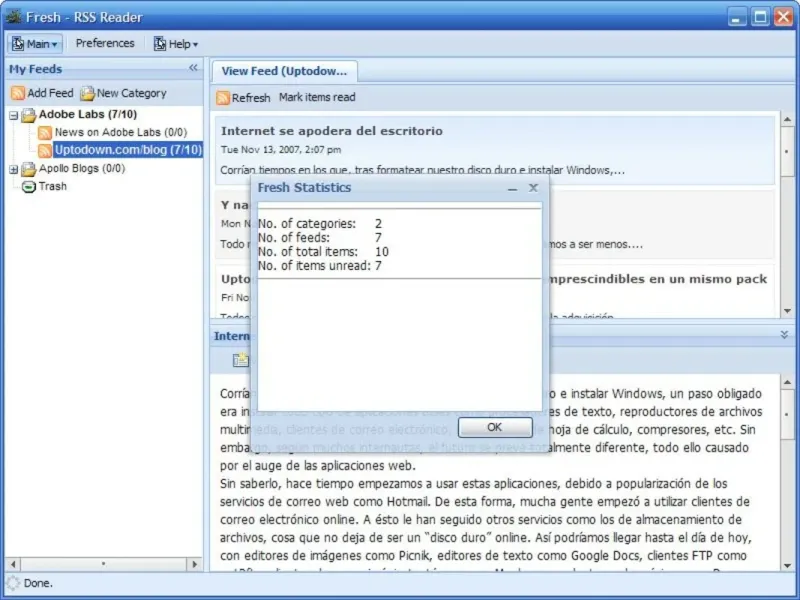800x600 pixels.
Task: Click Mark items read
Action: 317,97
